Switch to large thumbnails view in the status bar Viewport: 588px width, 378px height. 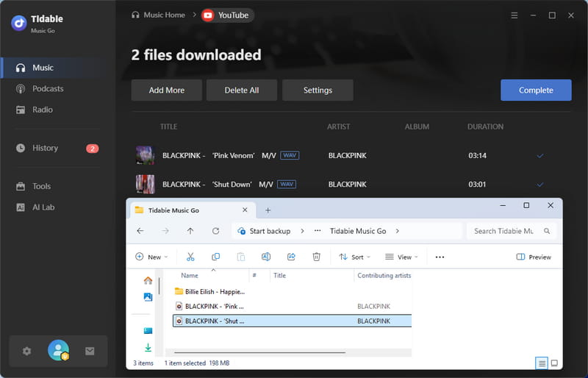click(x=554, y=363)
